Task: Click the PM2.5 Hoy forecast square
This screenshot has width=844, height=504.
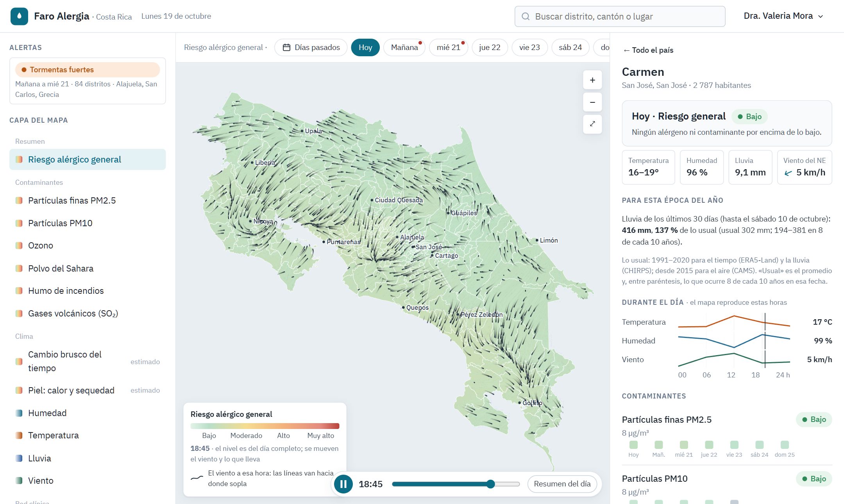Action: pos(633,445)
